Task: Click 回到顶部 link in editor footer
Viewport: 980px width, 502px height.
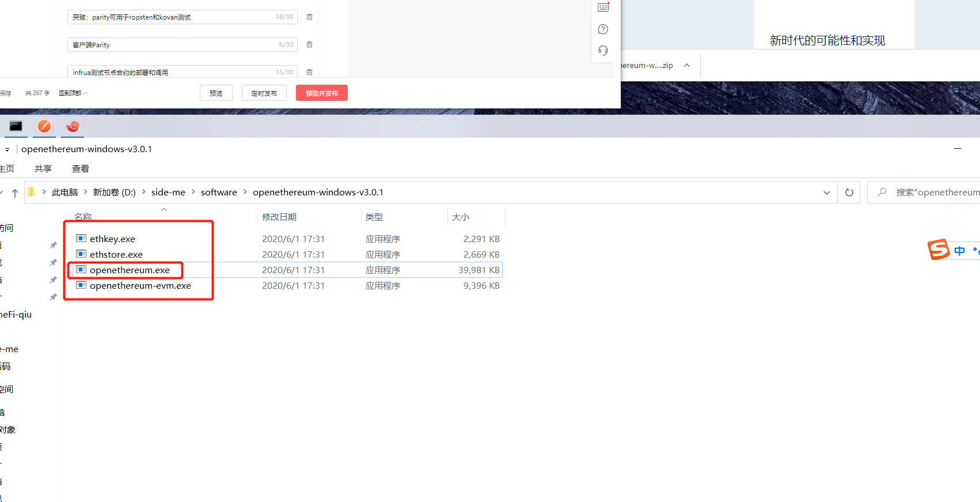Action: click(x=73, y=93)
